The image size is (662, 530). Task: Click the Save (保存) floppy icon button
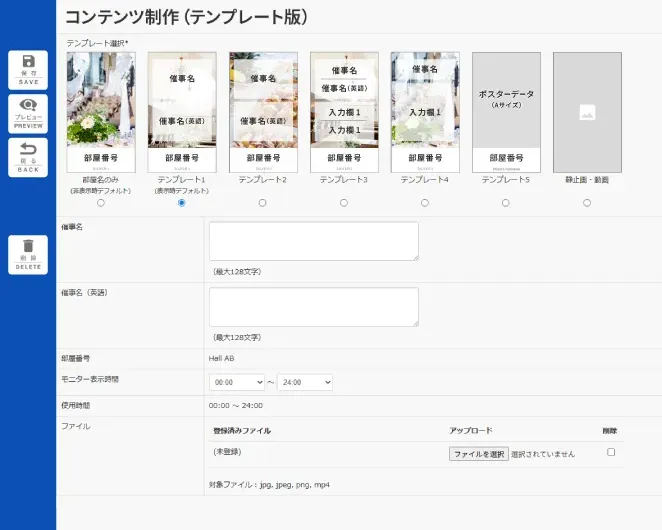(x=28, y=69)
